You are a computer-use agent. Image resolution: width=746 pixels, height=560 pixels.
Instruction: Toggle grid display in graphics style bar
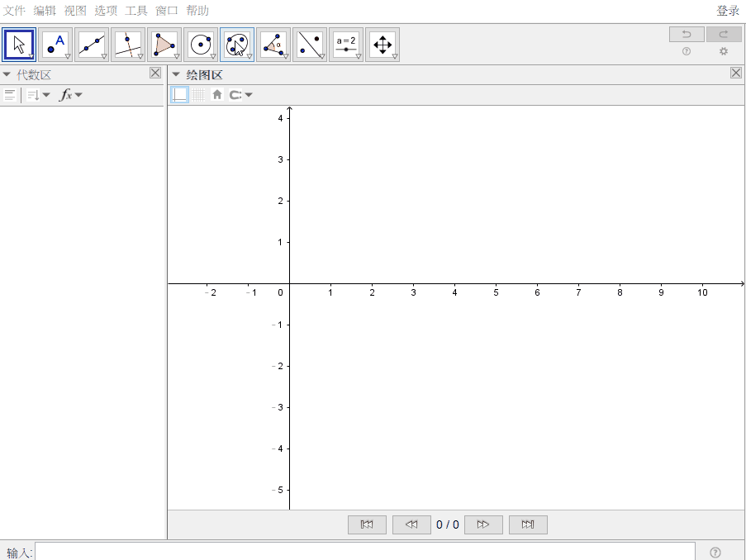[x=198, y=95]
